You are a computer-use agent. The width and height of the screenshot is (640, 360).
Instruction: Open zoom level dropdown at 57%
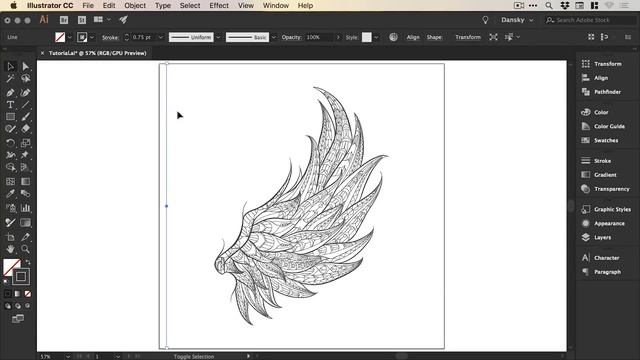tap(68, 356)
